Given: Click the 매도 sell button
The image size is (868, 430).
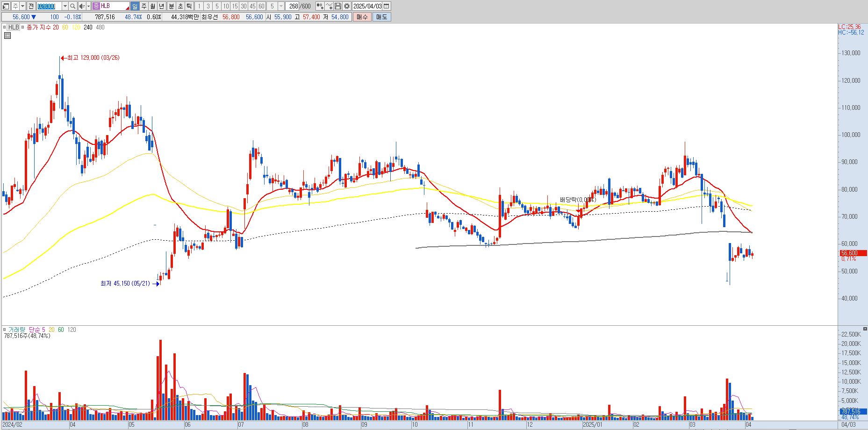Looking at the screenshot, I should (x=381, y=17).
